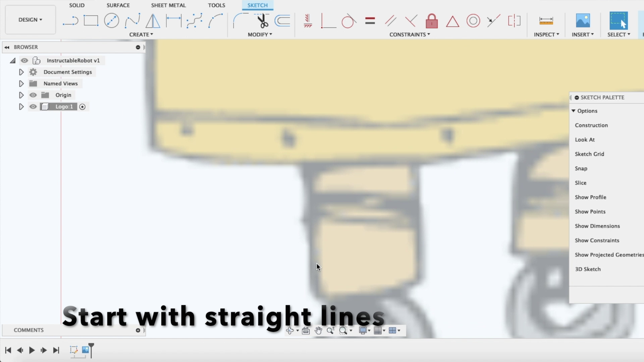Select the 2-point Rectangle tool

91,21
